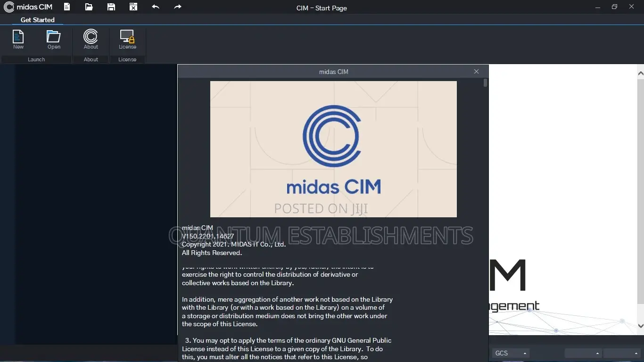This screenshot has height=362, width=644.
Task: Close the midas CIM about dialog
Action: pyautogui.click(x=476, y=72)
